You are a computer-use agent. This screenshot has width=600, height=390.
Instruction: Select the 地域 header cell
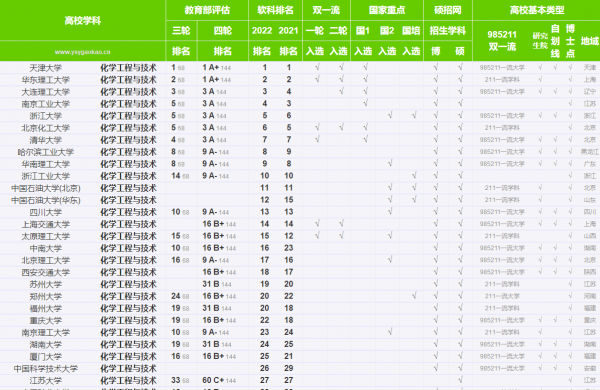(590, 41)
